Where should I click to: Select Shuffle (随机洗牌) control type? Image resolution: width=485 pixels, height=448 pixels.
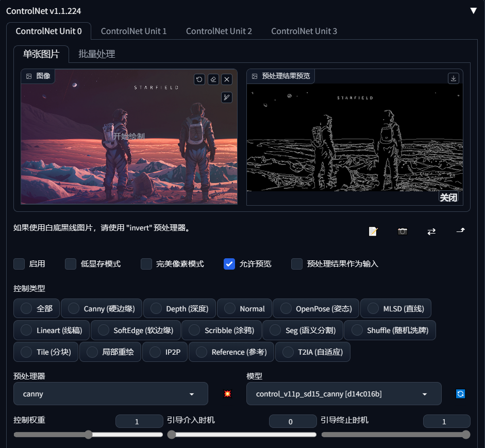pyautogui.click(x=390, y=330)
